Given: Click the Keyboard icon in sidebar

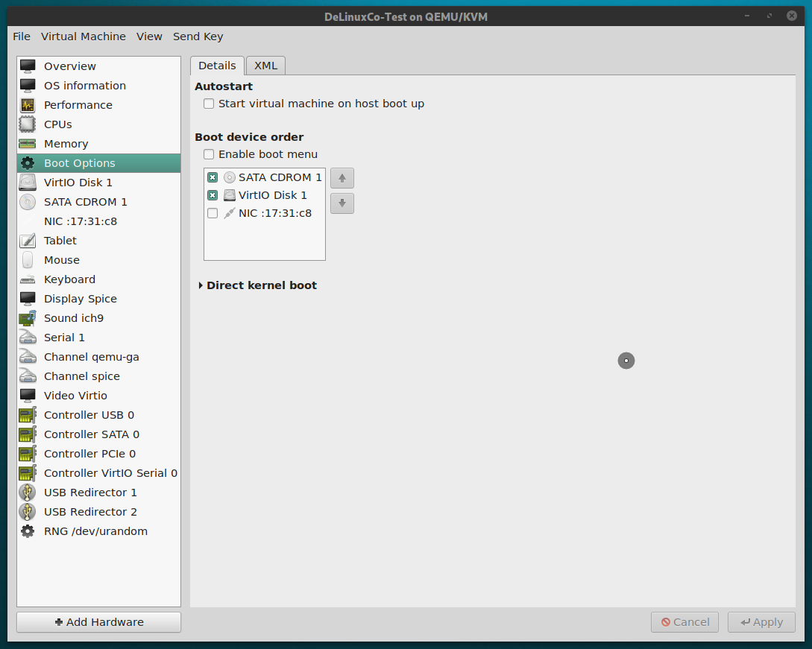Looking at the screenshot, I should (28, 279).
